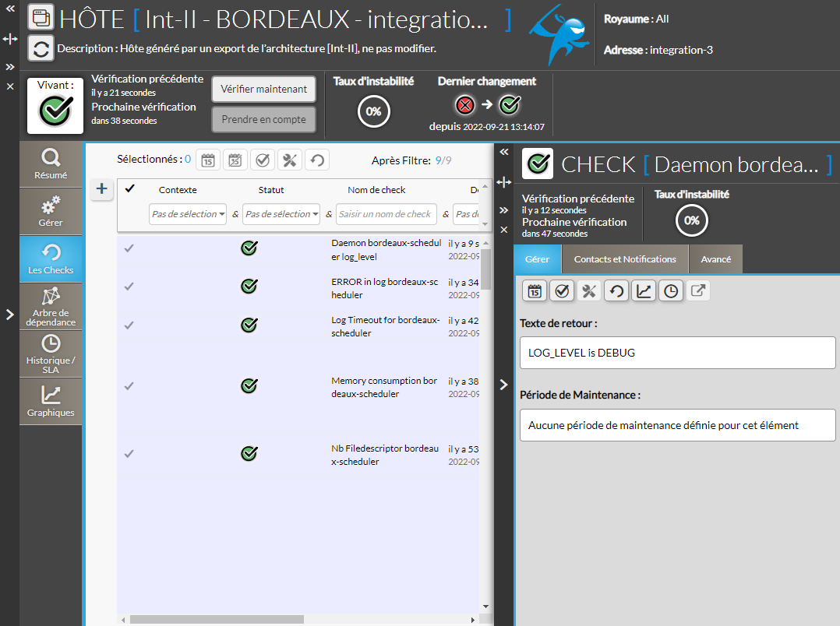The image size is (840, 626).
Task: Click the wrench tools icon above the checks list
Action: 290,160
